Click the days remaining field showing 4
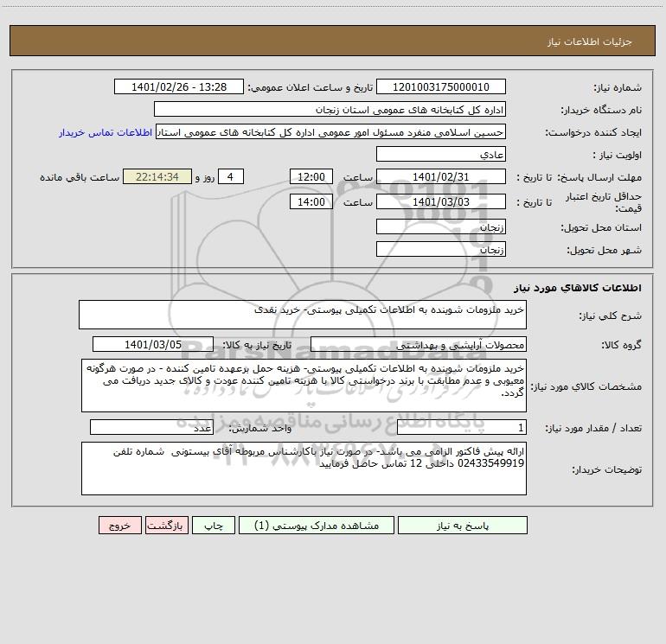The width and height of the screenshot is (666, 644). pyautogui.click(x=231, y=176)
